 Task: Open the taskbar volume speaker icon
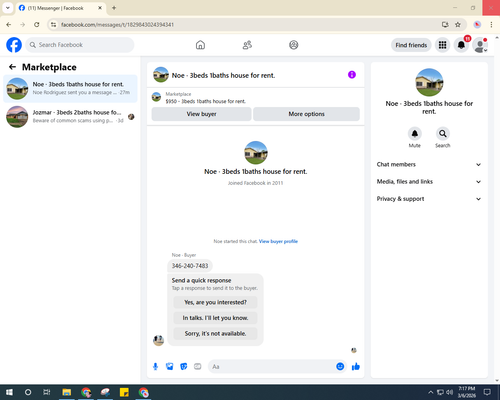point(450,392)
